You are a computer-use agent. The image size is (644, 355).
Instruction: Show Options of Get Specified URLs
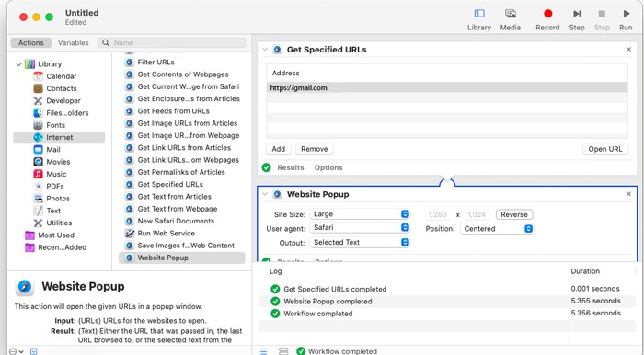click(328, 168)
